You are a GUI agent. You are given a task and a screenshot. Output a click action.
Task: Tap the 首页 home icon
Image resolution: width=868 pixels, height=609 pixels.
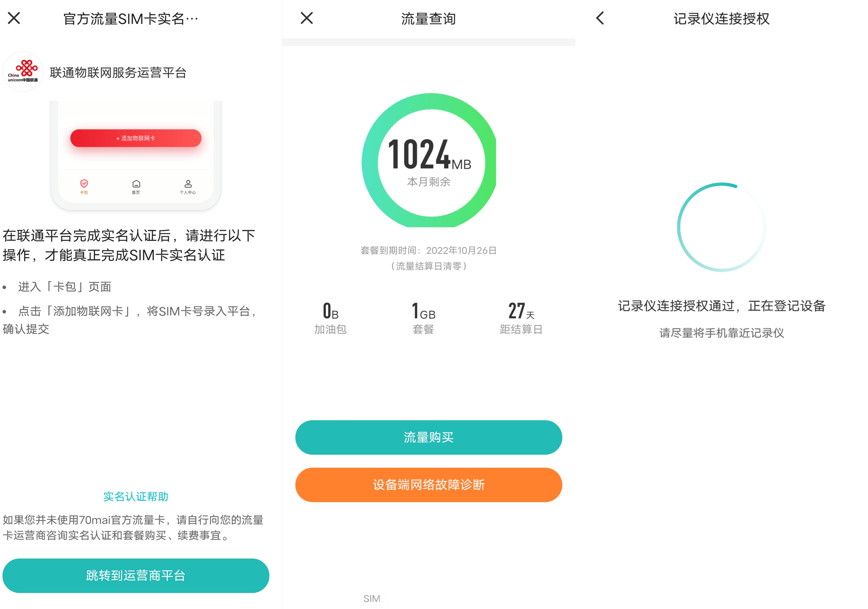point(136,184)
